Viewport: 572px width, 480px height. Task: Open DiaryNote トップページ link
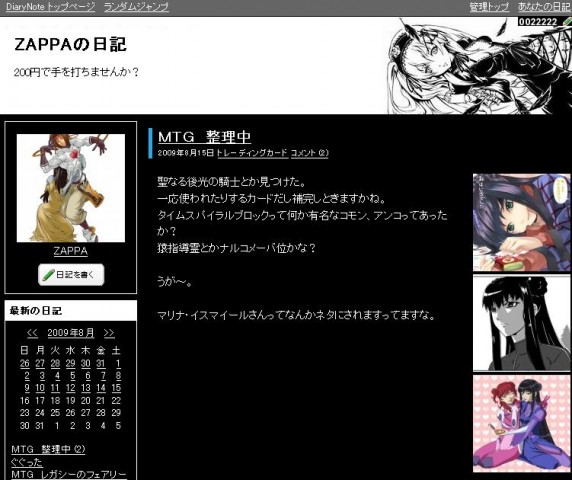pyautogui.click(x=50, y=7)
